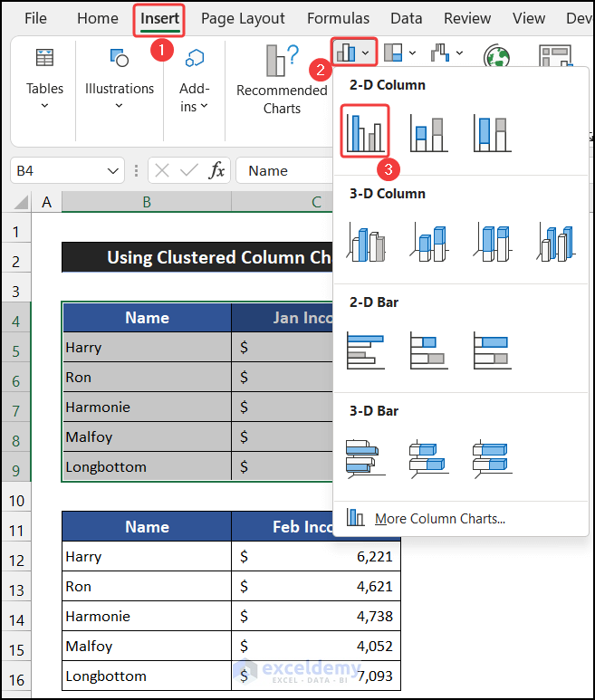Switch to the Home tab
Viewport: 595px width, 700px height.
pyautogui.click(x=97, y=18)
